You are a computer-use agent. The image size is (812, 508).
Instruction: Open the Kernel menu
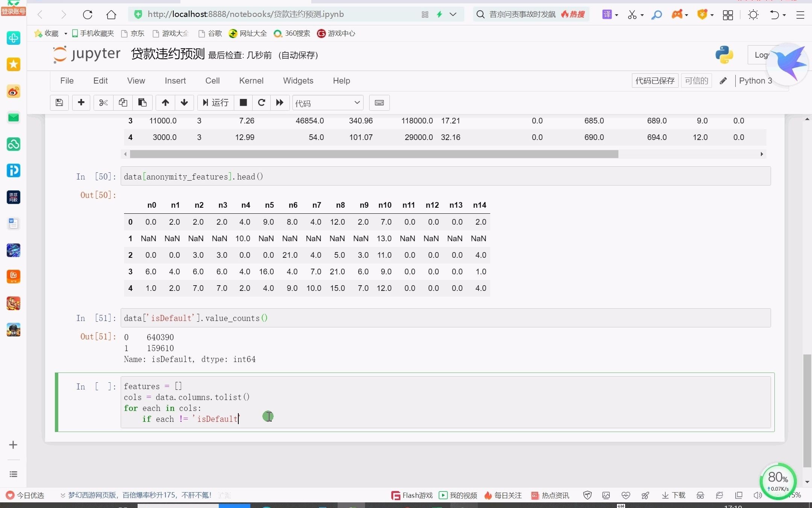[x=251, y=81]
